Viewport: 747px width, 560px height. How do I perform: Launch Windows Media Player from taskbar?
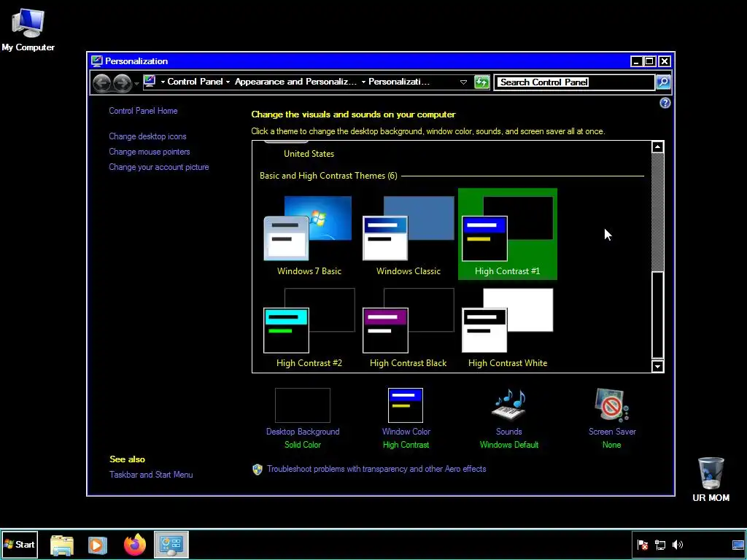(x=97, y=545)
